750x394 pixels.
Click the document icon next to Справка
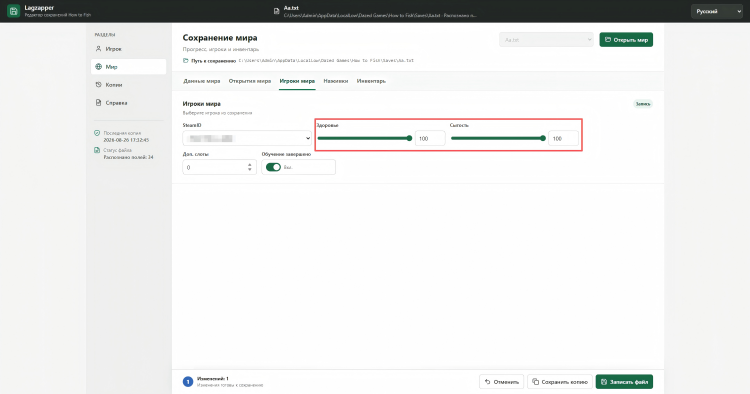click(x=99, y=103)
